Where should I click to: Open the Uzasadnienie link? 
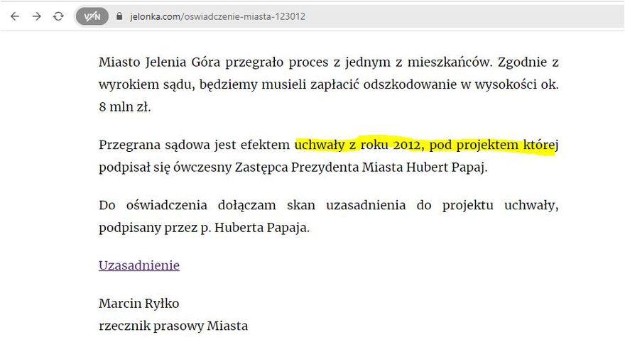click(139, 265)
